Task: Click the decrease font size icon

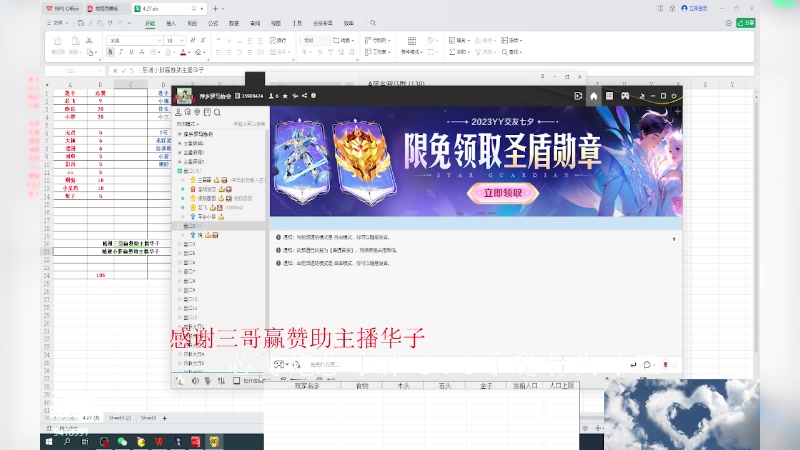Action: pyautogui.click(x=203, y=40)
